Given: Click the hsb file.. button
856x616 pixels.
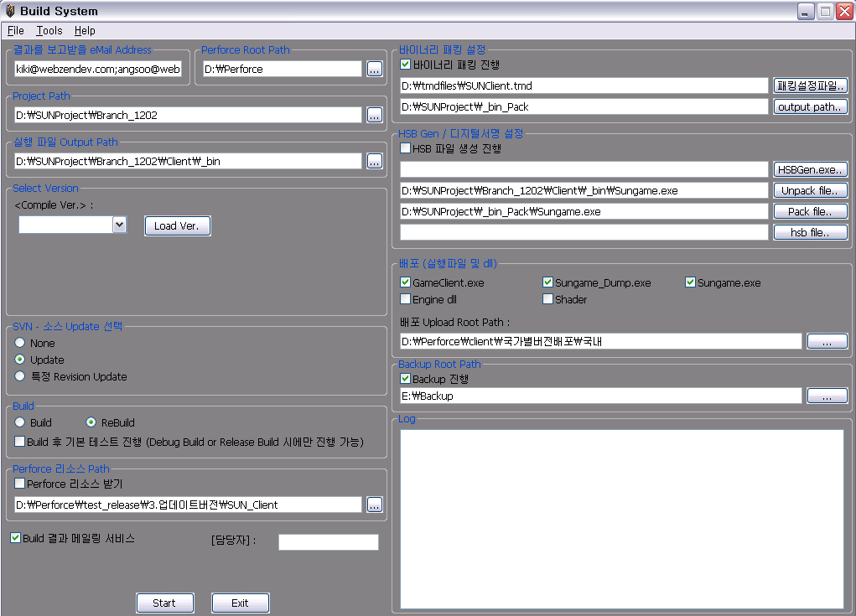Looking at the screenshot, I should coord(811,232).
